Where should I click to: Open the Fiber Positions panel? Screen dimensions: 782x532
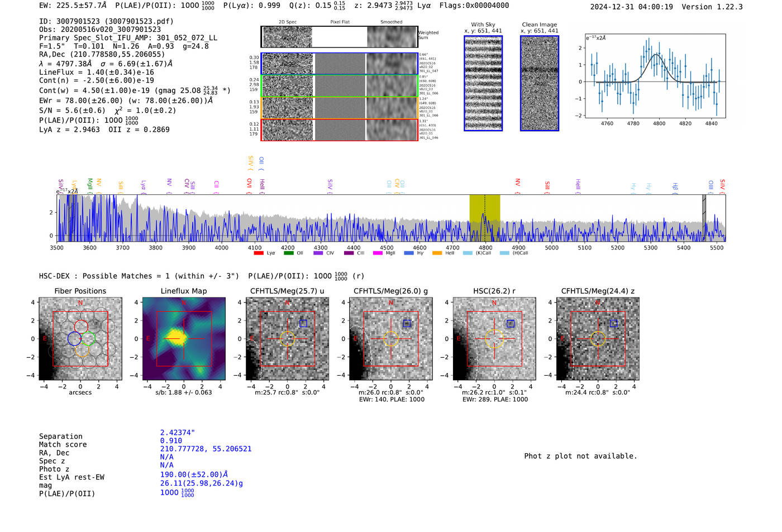80,339
